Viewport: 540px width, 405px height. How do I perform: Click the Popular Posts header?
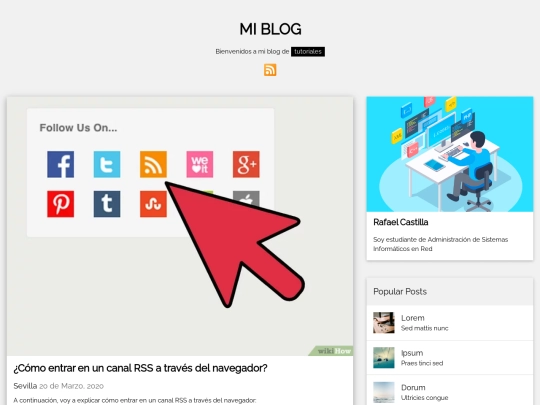point(450,291)
